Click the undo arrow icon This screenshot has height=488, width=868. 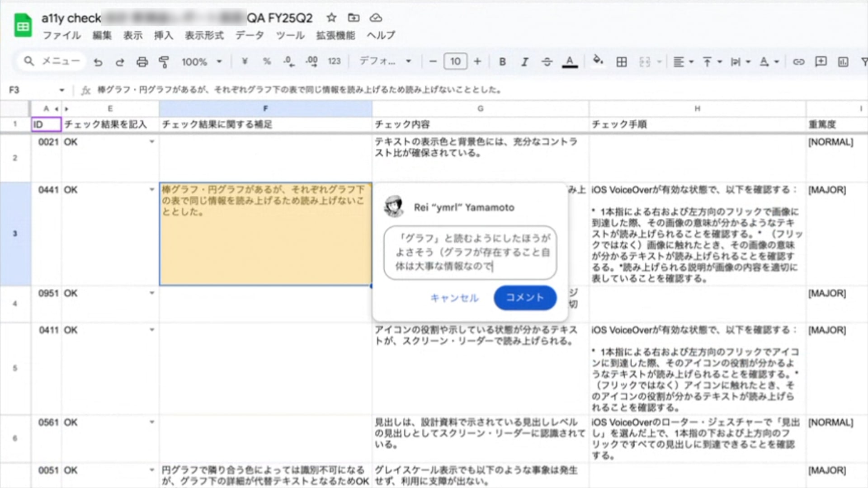click(x=98, y=62)
